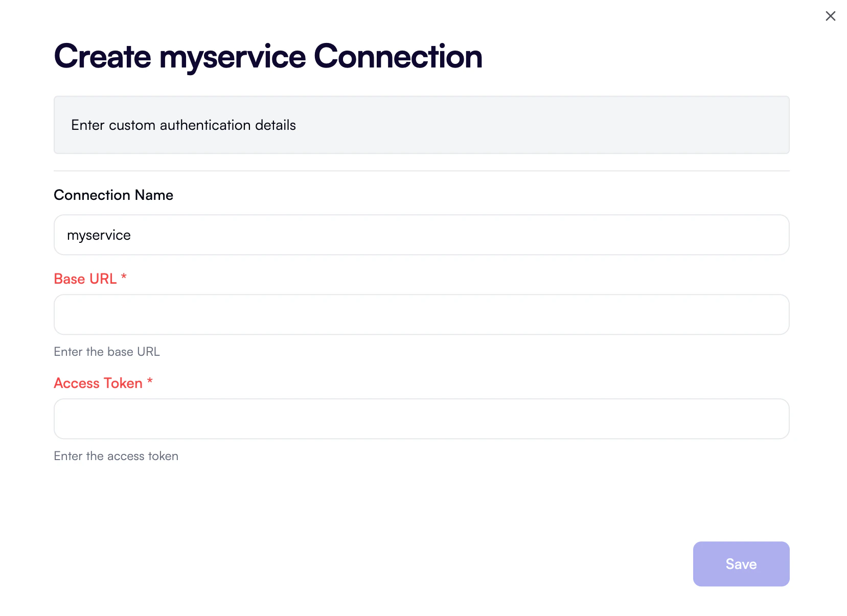Click the custom authentication details banner
This screenshot has width=847, height=616.
[421, 125]
